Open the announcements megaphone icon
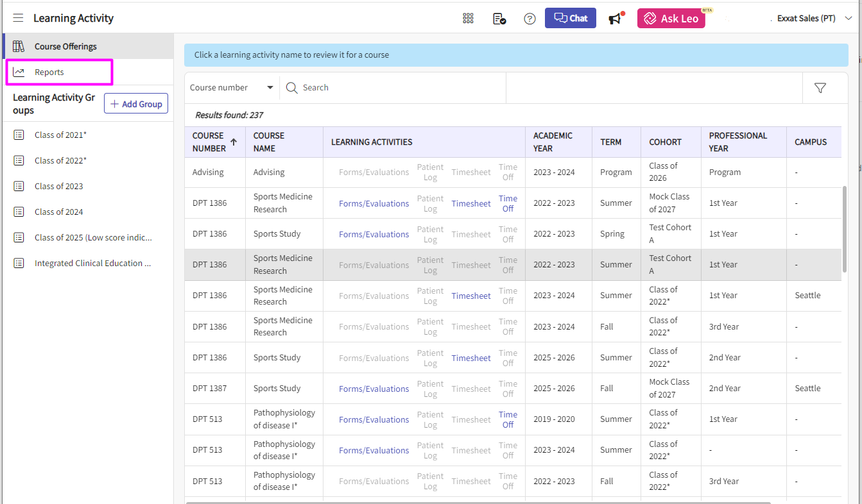Viewport: 862px width, 504px height. (x=616, y=19)
